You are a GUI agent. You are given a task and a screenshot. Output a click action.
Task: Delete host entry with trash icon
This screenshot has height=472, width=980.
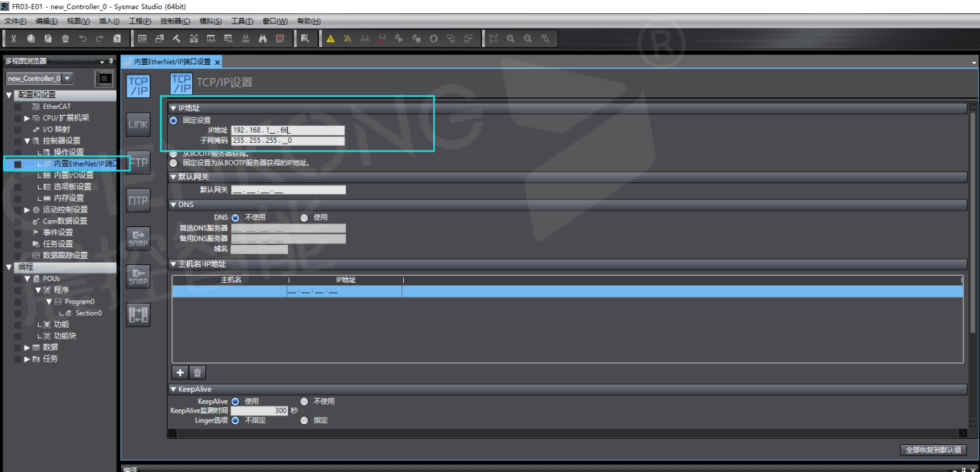(198, 372)
